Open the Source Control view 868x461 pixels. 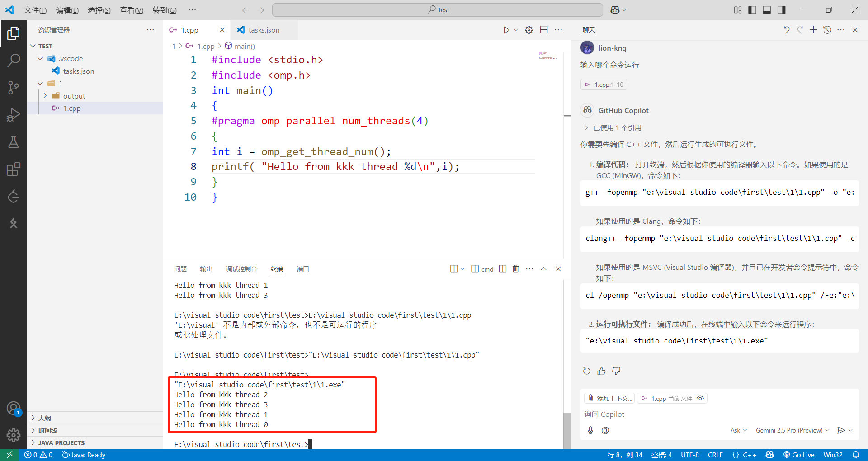coord(14,87)
